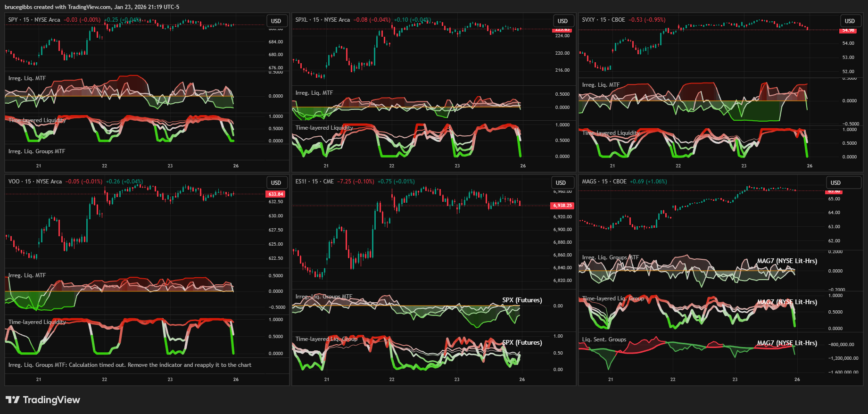
Task: Open the USD currency selector on SVXY chart
Action: (x=849, y=21)
